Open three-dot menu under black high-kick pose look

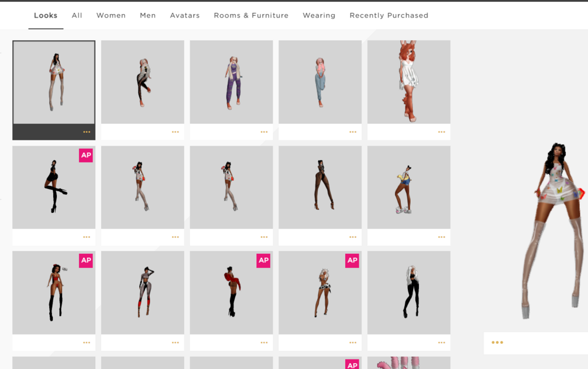coord(87,237)
